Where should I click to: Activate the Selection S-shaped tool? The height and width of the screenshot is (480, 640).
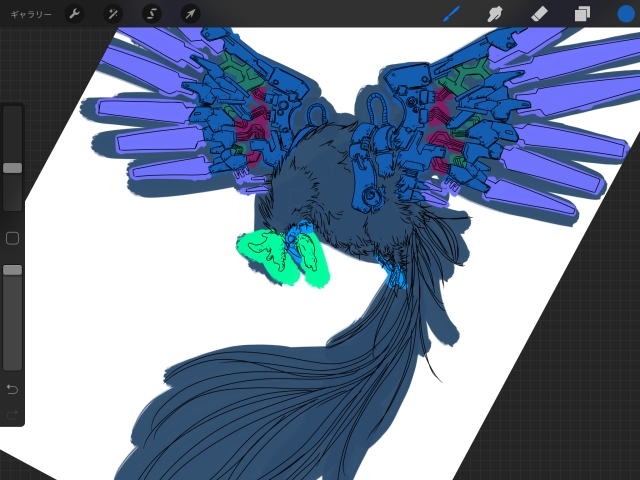151,14
